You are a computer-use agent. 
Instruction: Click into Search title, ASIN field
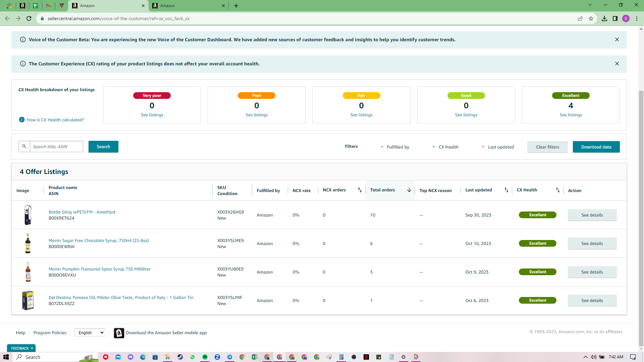56,146
